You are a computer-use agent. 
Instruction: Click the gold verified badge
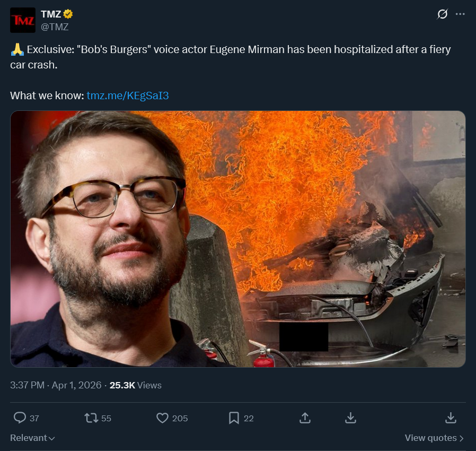coord(68,14)
